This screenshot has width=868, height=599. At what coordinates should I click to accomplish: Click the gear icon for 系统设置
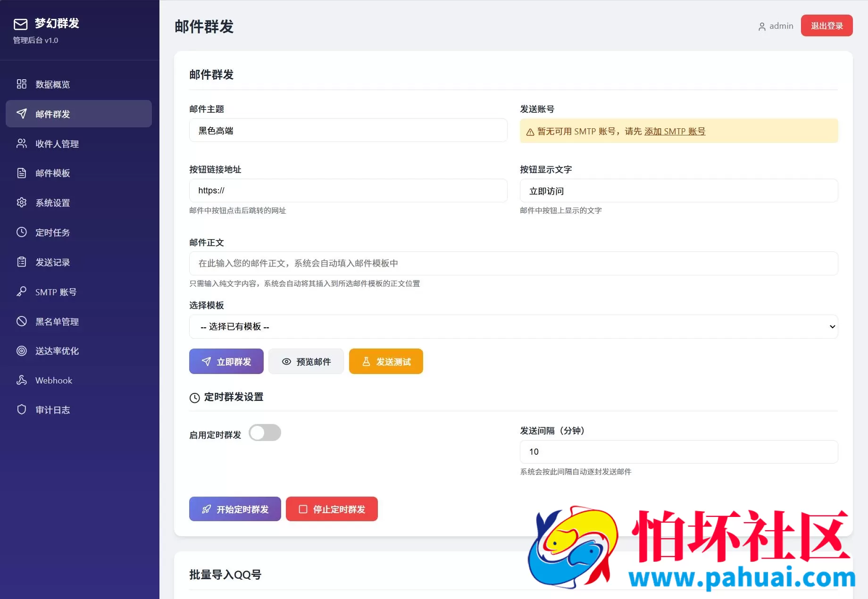(22, 202)
